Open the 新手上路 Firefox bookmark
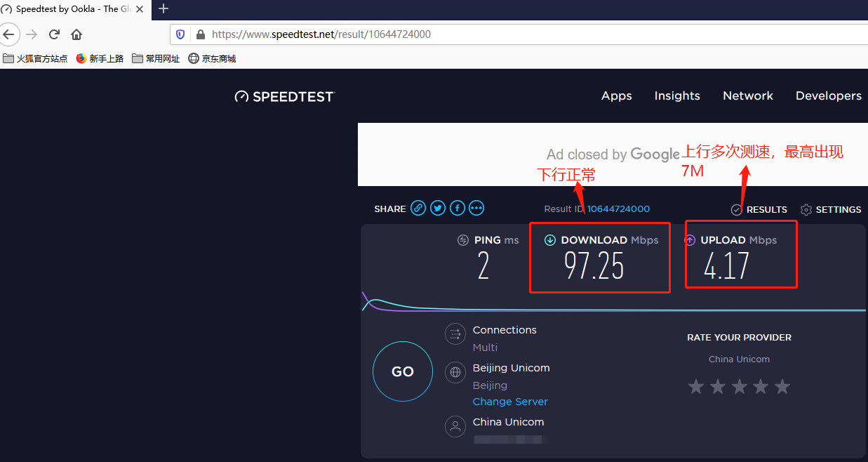 pos(100,59)
